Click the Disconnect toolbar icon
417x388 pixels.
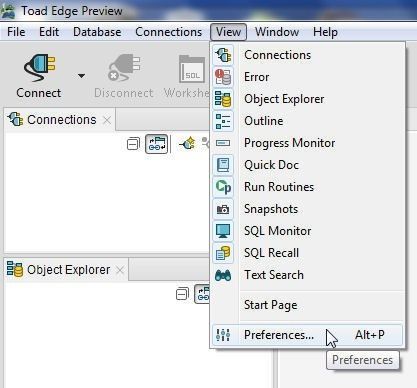click(124, 68)
